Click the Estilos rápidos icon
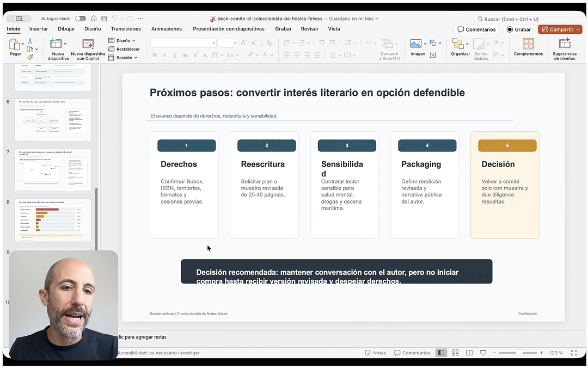The height and width of the screenshot is (369, 588). coord(479,44)
